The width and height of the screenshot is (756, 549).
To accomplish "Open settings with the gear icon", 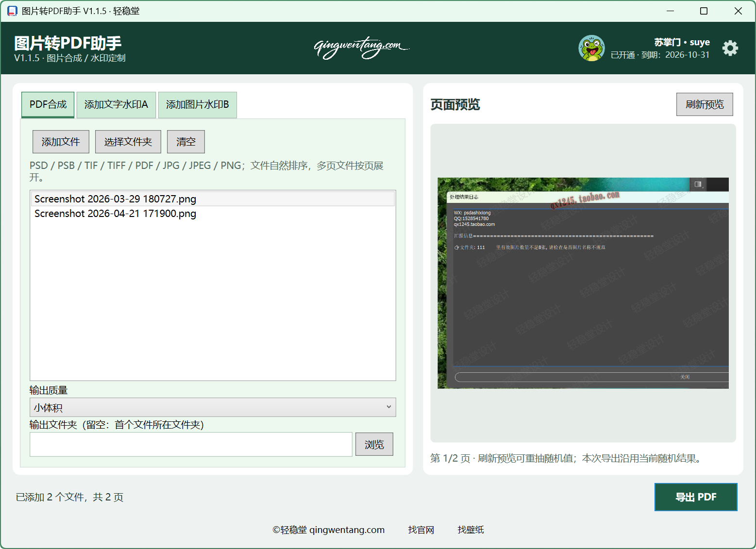I will pos(730,48).
